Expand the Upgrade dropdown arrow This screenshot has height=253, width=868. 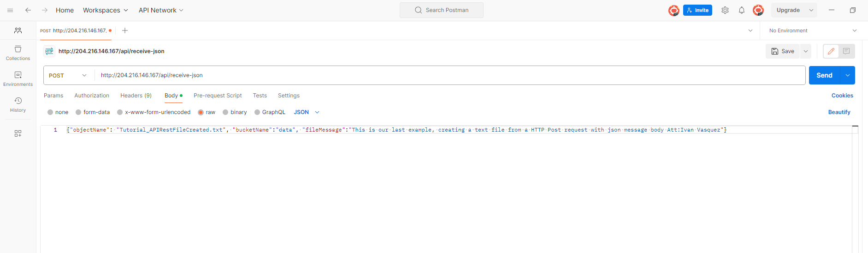[x=811, y=10]
